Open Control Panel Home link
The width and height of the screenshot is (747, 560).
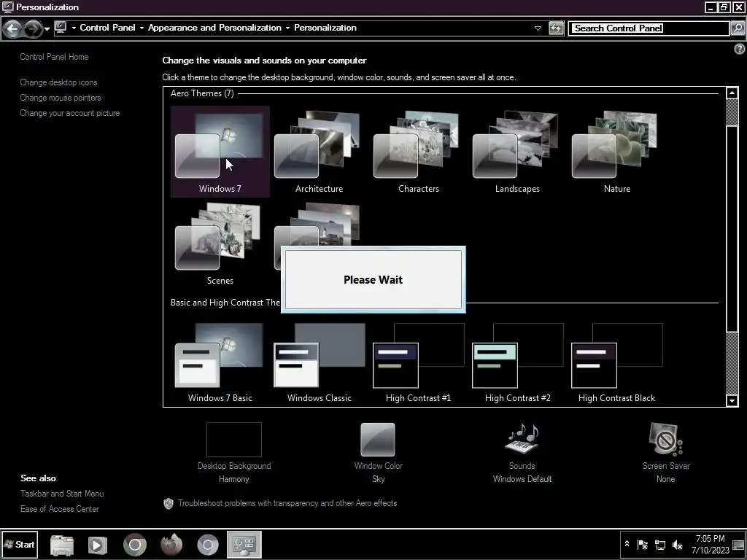[54, 57]
